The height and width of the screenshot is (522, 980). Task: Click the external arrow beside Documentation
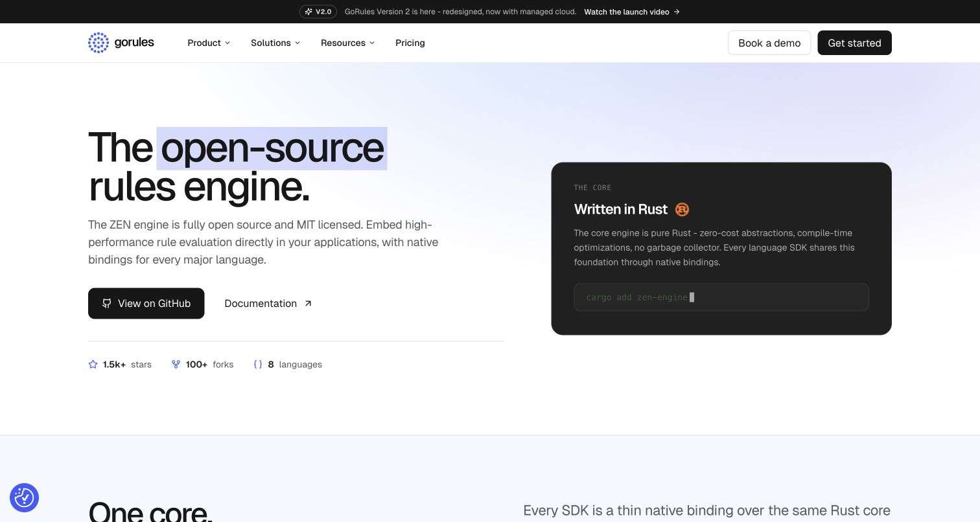308,303
